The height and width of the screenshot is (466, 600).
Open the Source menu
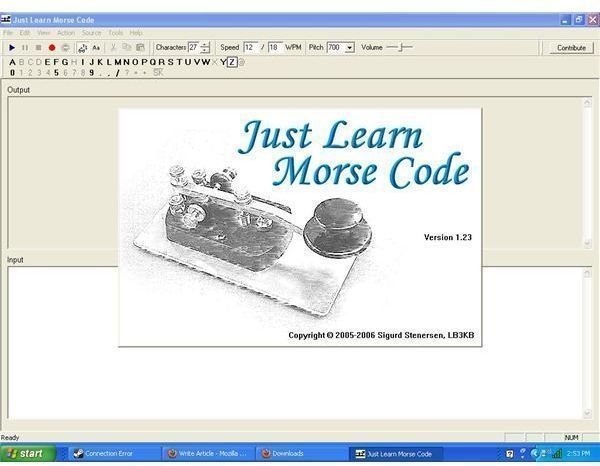click(x=91, y=33)
